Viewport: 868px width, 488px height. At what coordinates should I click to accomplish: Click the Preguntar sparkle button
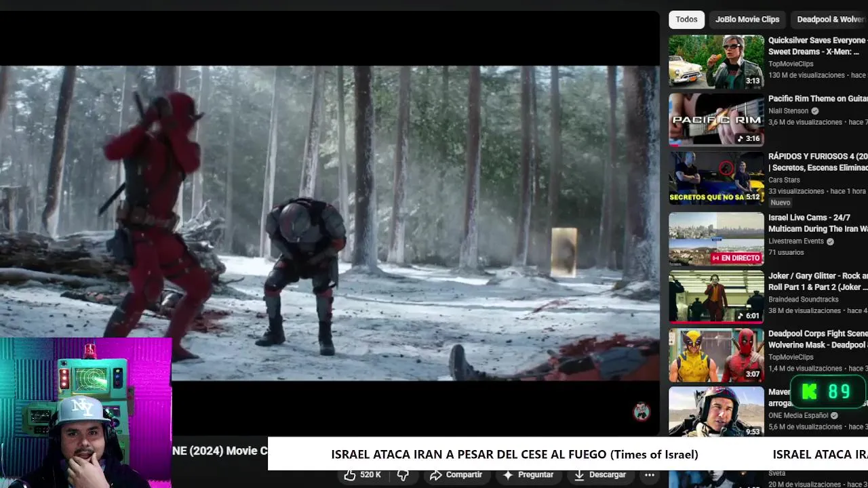tap(528, 475)
